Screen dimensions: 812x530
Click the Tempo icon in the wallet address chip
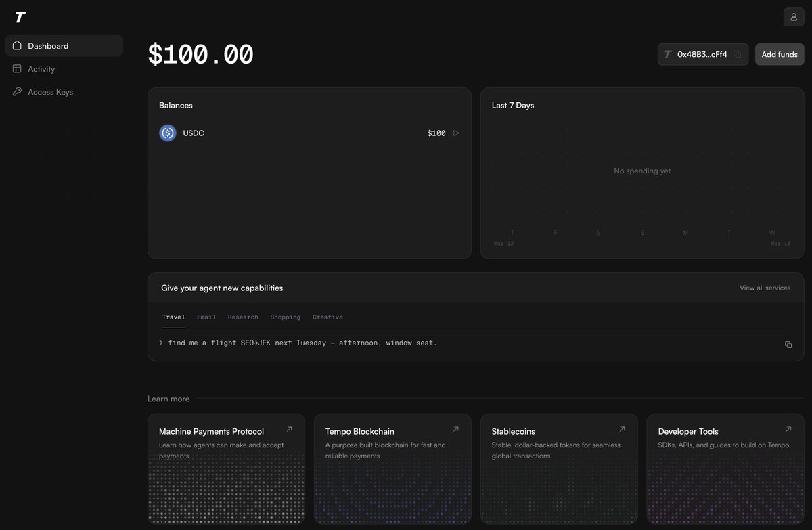[x=668, y=54]
